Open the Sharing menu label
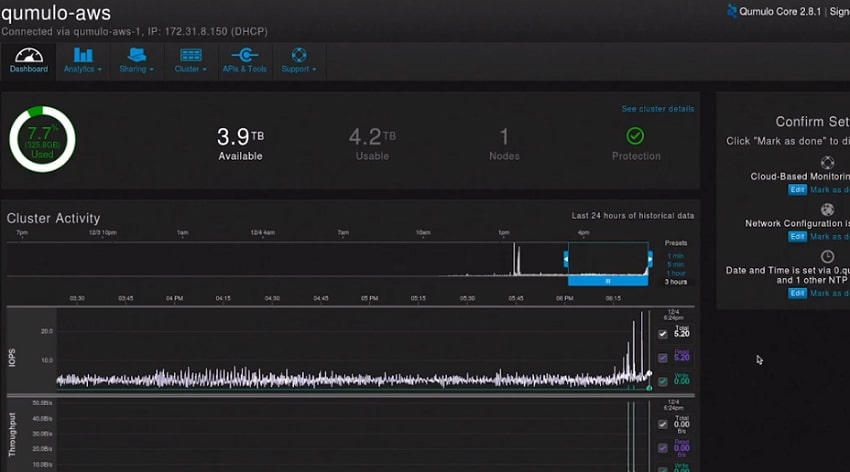The image size is (850, 472). point(133,69)
